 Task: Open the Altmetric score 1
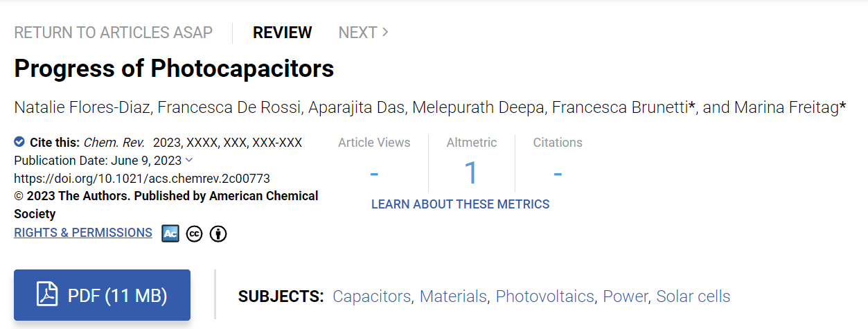point(471,172)
